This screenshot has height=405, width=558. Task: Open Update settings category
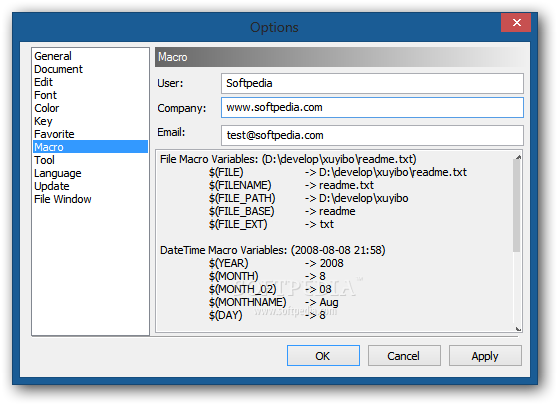click(x=52, y=186)
